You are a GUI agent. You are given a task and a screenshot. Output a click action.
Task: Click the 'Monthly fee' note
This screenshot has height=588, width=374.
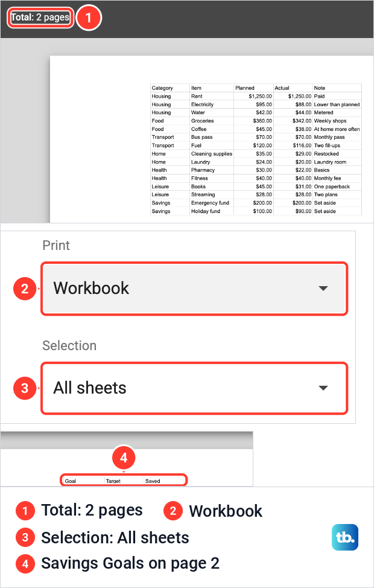(x=328, y=178)
